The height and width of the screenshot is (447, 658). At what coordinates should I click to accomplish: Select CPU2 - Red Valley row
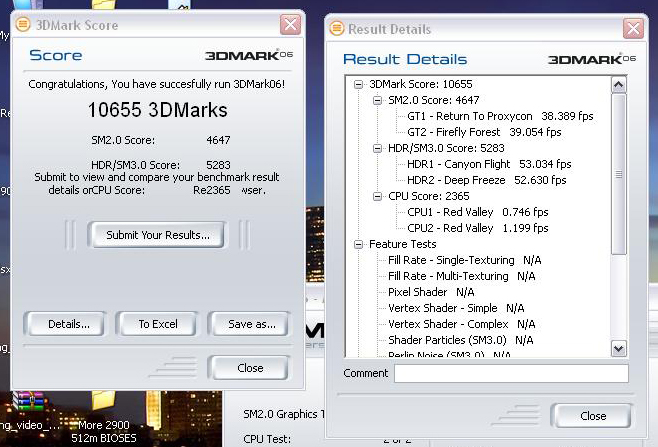(478, 228)
